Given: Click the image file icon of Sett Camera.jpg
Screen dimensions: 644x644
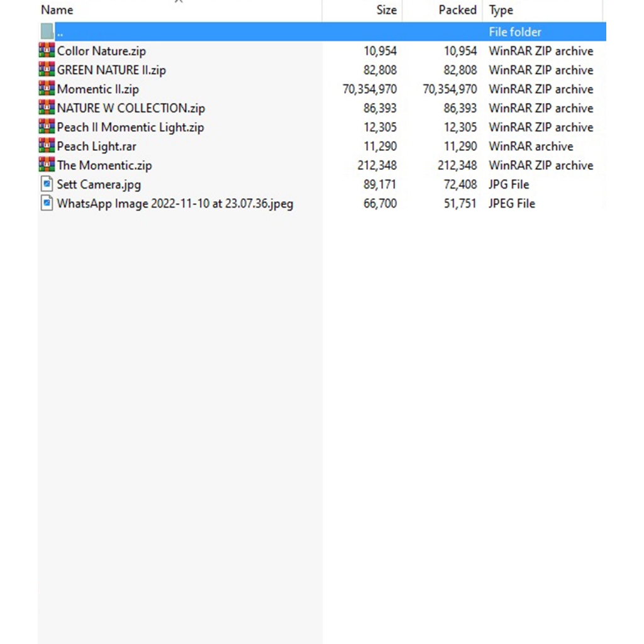Looking at the screenshot, I should [x=47, y=184].
